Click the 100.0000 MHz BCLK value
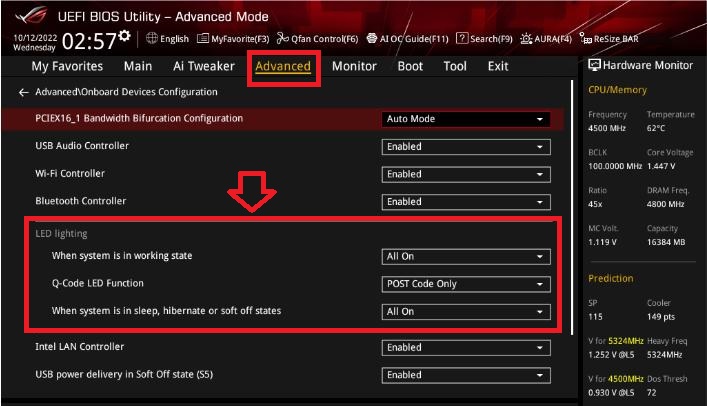 [615, 166]
